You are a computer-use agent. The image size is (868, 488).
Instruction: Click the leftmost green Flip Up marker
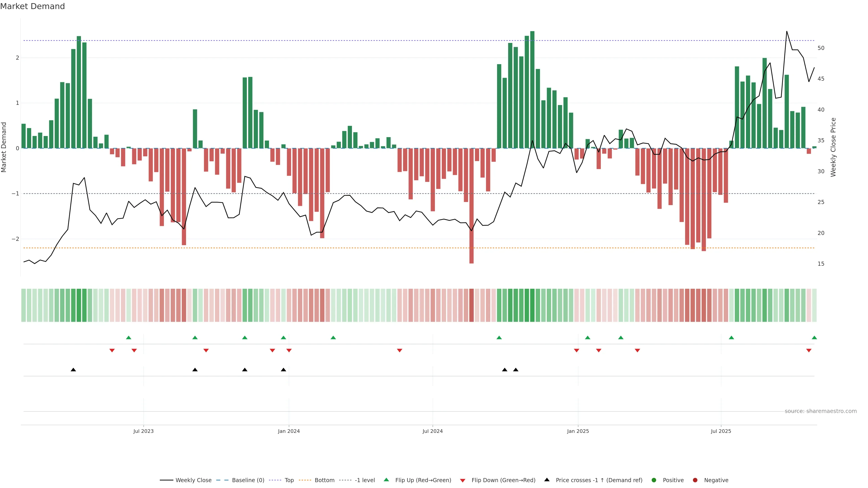pyautogui.click(x=128, y=338)
